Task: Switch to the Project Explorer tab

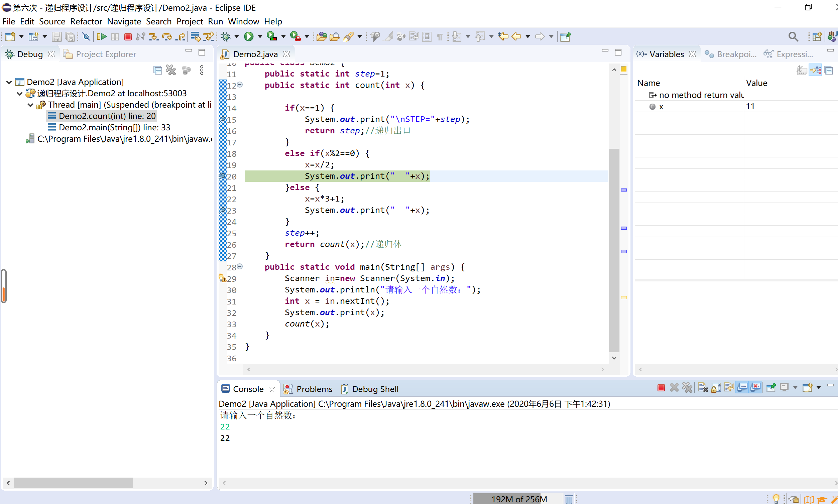Action: [x=100, y=54]
